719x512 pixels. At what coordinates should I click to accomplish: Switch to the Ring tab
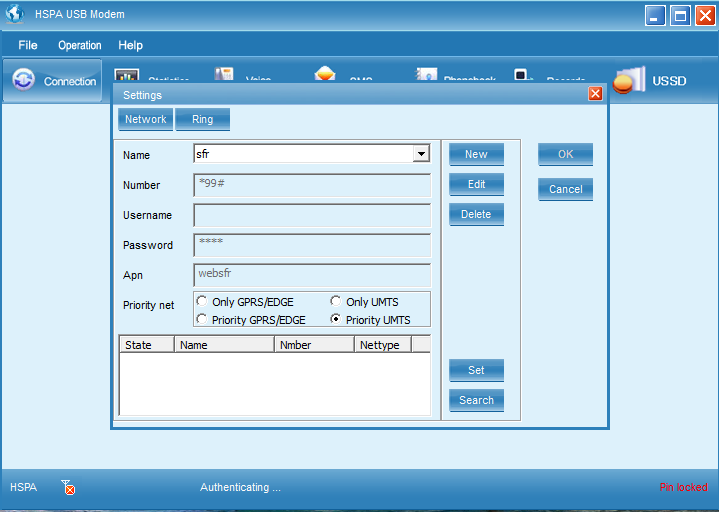(202, 119)
